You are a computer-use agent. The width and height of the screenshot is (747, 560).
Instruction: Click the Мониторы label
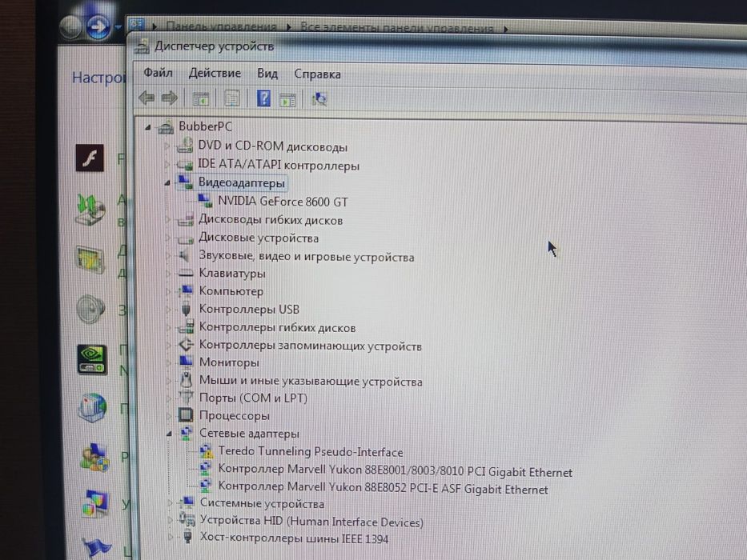229,362
